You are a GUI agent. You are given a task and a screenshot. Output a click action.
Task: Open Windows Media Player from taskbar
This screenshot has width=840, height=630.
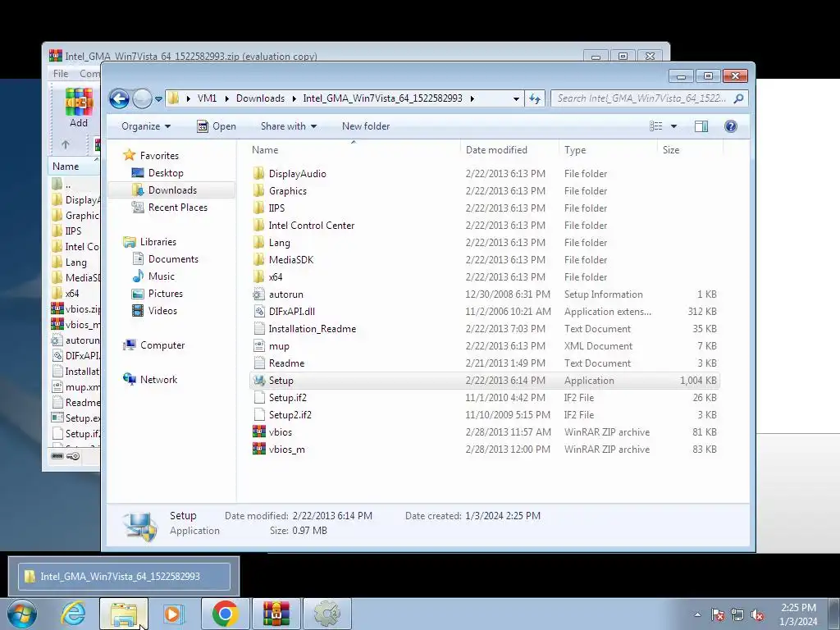pyautogui.click(x=174, y=614)
